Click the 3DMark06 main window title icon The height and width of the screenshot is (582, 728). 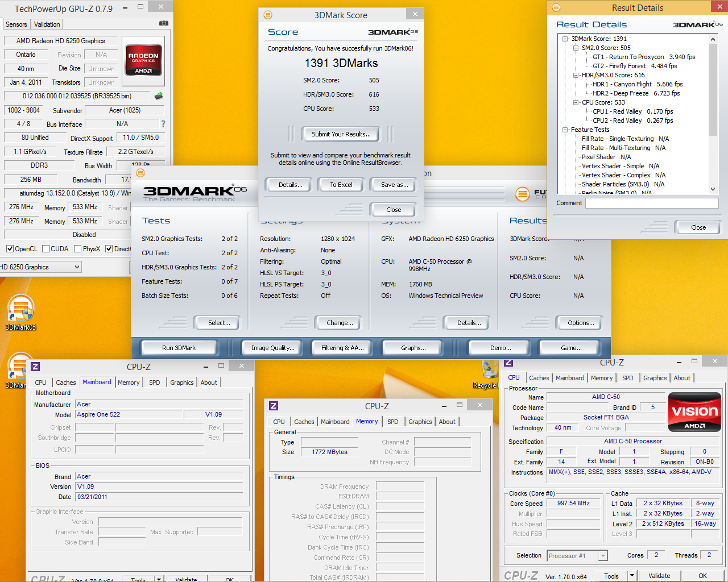pyautogui.click(x=140, y=173)
